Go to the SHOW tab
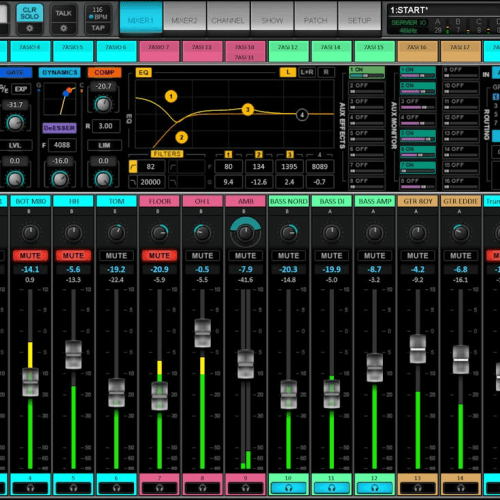The image size is (500, 500). (x=272, y=17)
